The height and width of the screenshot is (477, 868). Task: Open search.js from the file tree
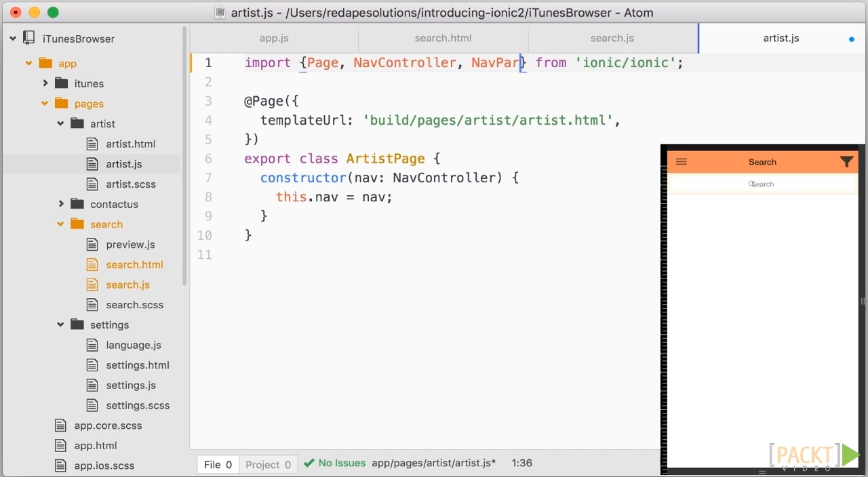(127, 285)
